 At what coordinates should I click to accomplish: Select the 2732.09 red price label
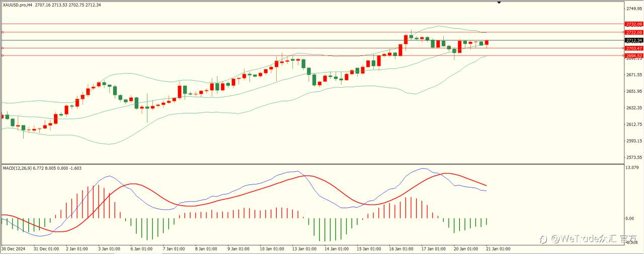(x=633, y=24)
